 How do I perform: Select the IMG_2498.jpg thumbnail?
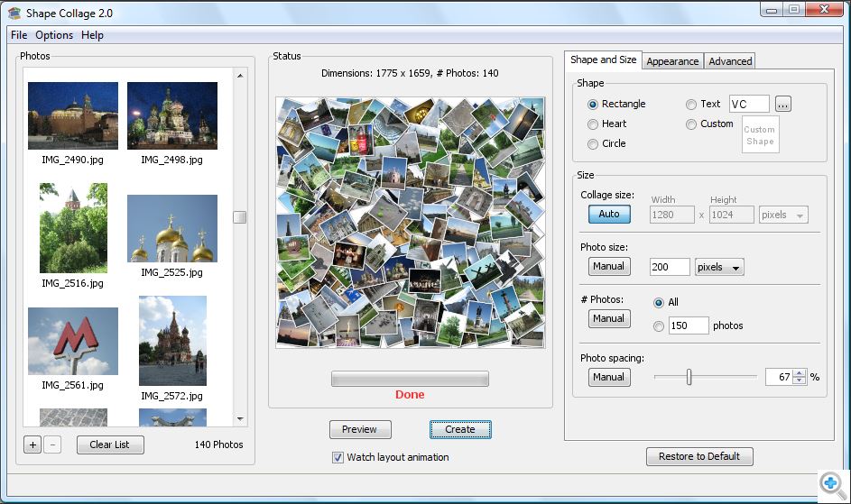172,115
